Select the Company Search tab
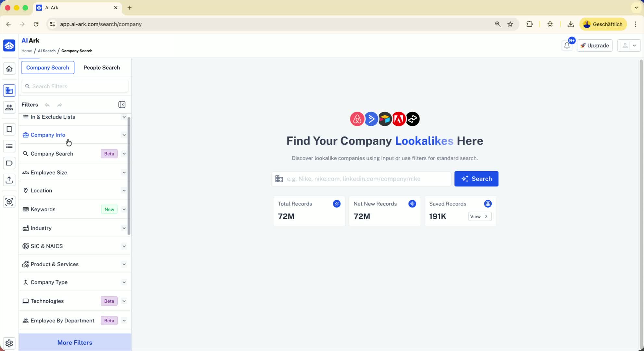Screen dimensions: 644x351 click(x=47, y=68)
